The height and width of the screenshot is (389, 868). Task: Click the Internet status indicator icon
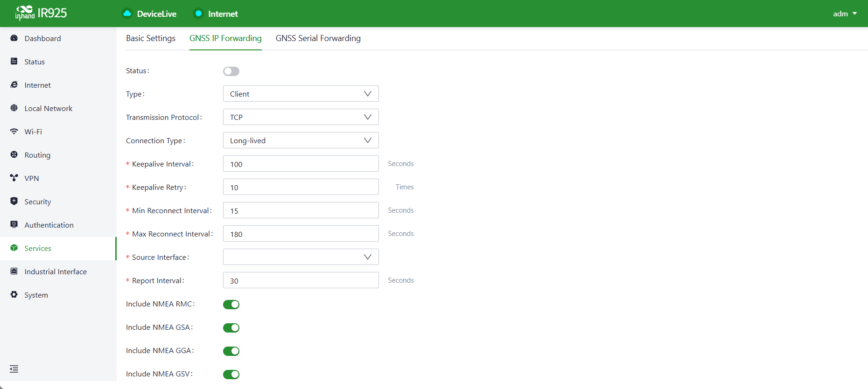point(198,14)
